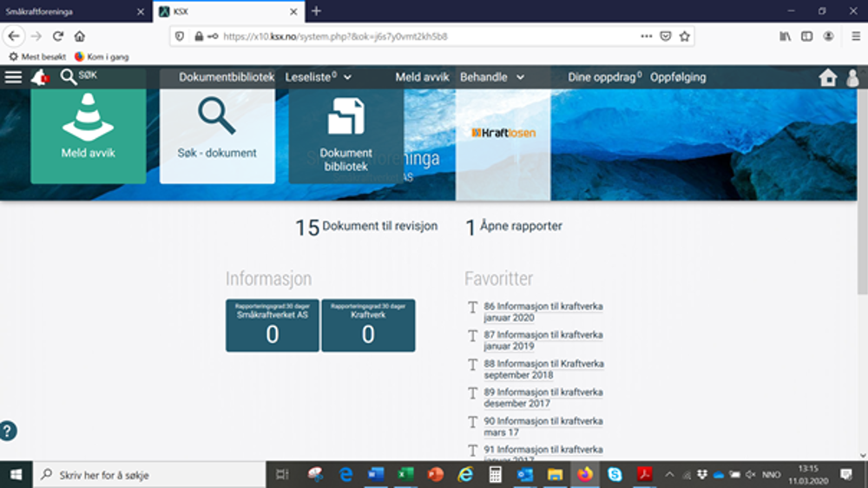Open the Meld avvik cone tile

point(88,135)
